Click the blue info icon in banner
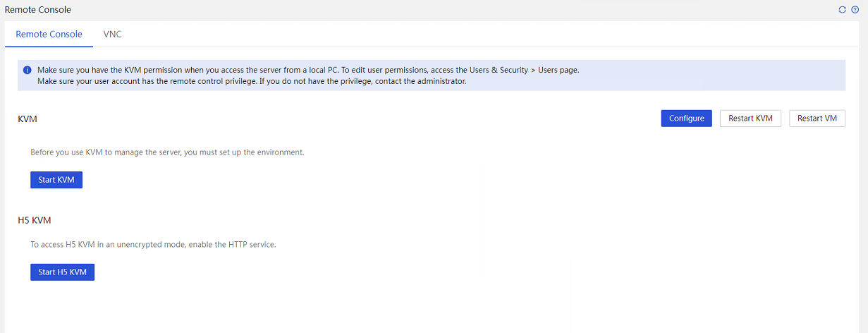 pyautogui.click(x=27, y=71)
